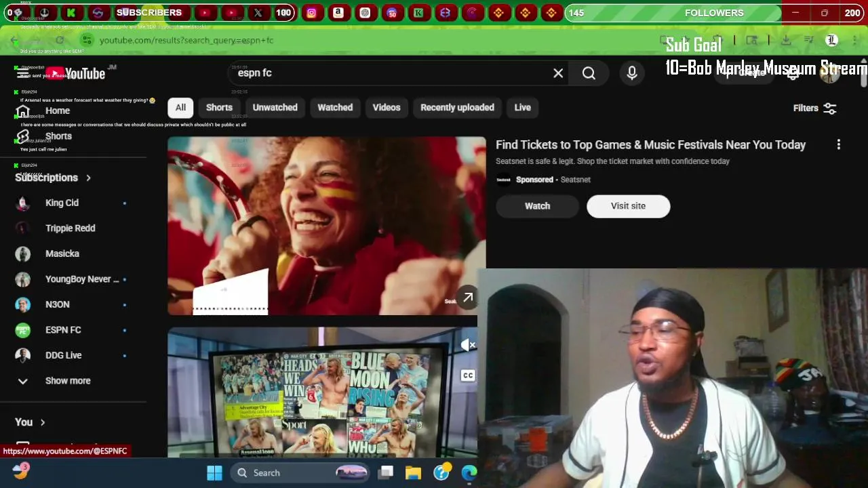This screenshot has height=488, width=868.
Task: Open the weather widget on the taskbar
Action: pos(20,472)
